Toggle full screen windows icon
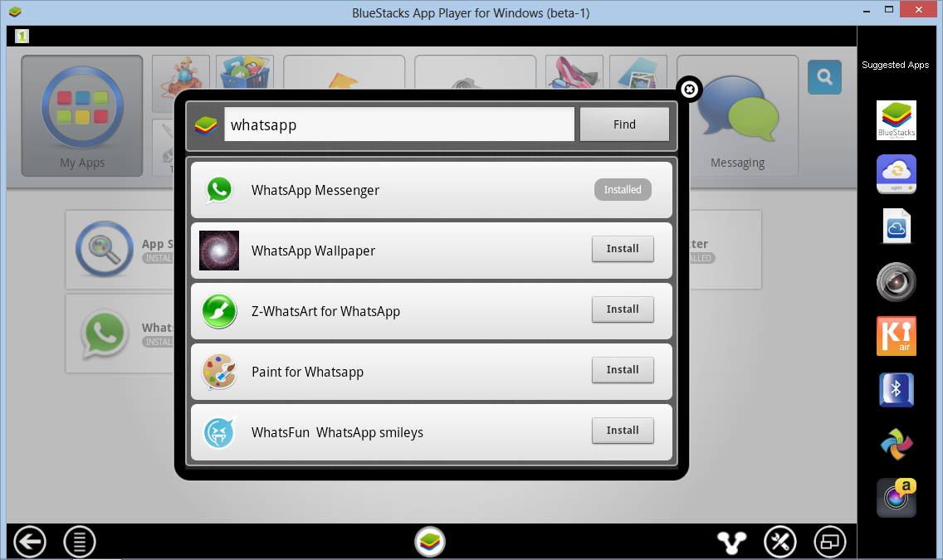 [830, 542]
